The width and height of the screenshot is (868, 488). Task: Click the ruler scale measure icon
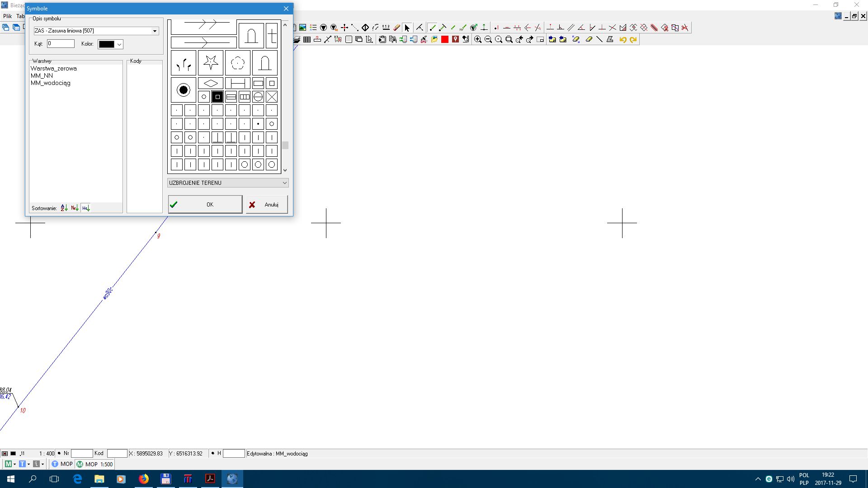386,28
